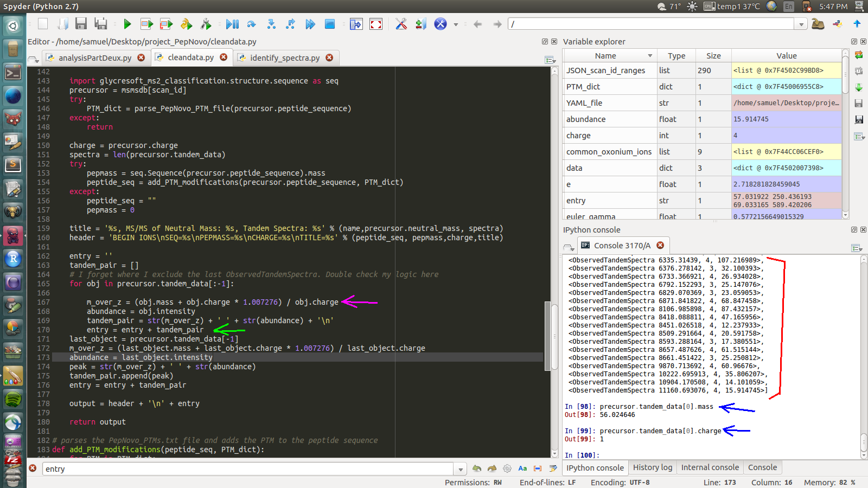Open Preferences via the wrench and screwdriver icon

[401, 24]
